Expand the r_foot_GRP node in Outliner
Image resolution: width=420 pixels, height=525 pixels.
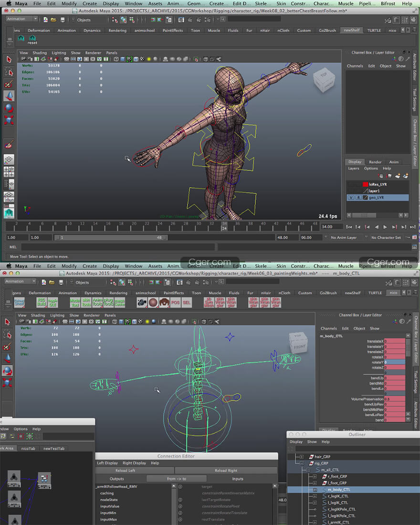[x=315, y=476]
